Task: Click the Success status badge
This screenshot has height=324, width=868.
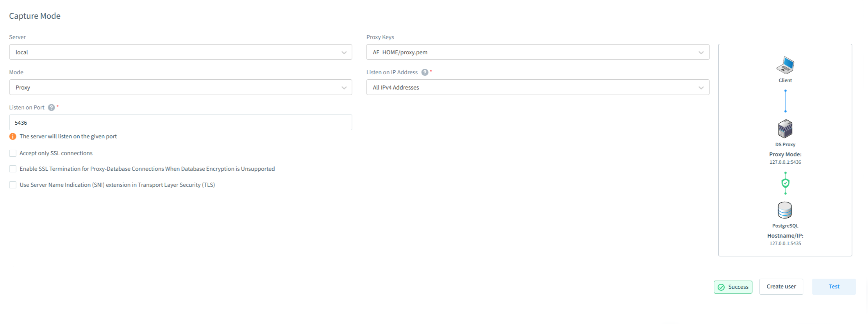Action: [x=733, y=287]
